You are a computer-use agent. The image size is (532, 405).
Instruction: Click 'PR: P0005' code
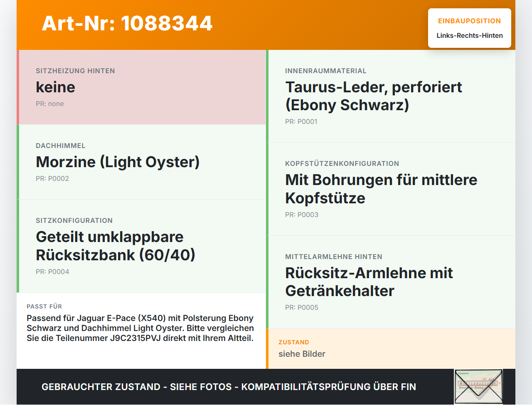[x=302, y=308]
